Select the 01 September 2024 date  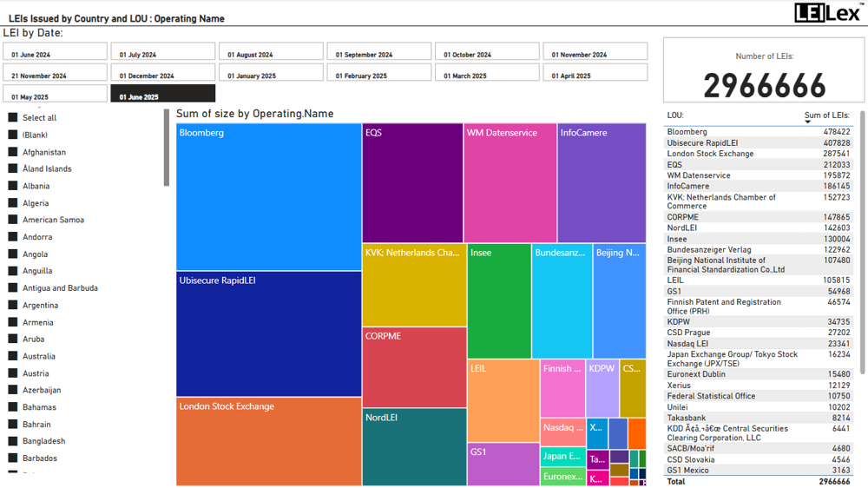pyautogui.click(x=378, y=51)
